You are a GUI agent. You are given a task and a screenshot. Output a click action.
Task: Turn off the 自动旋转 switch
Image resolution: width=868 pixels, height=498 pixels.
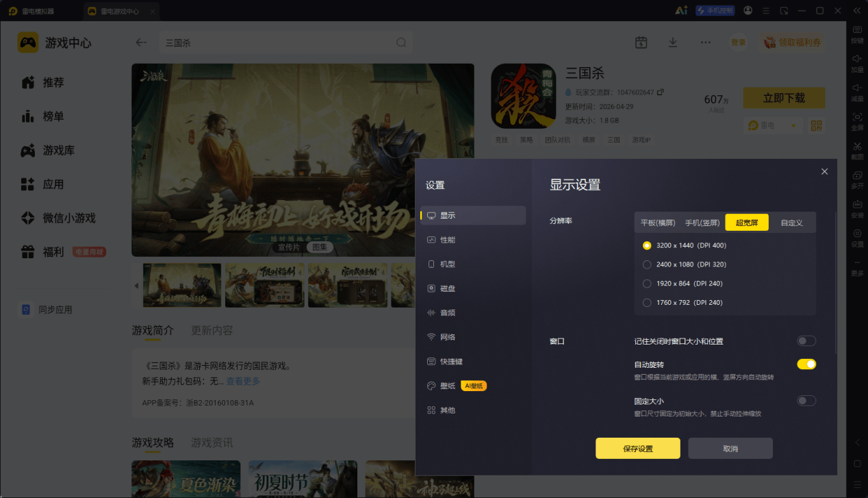tap(806, 364)
